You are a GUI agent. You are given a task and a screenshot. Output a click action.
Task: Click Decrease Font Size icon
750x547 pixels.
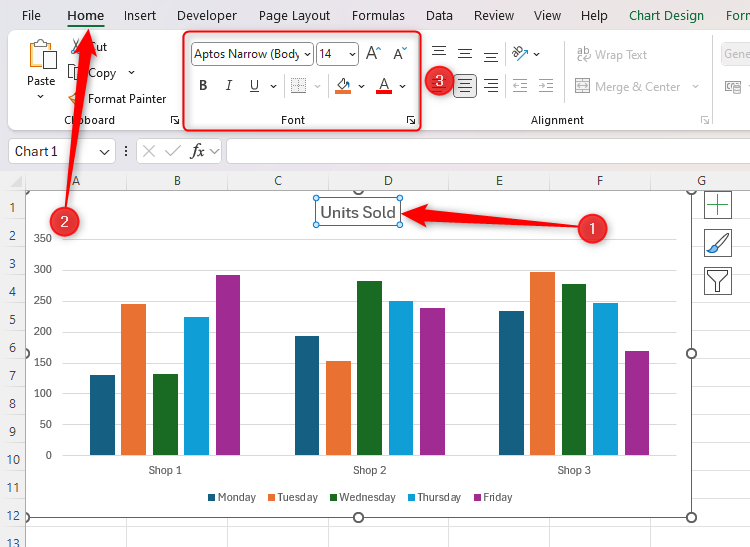(399, 54)
